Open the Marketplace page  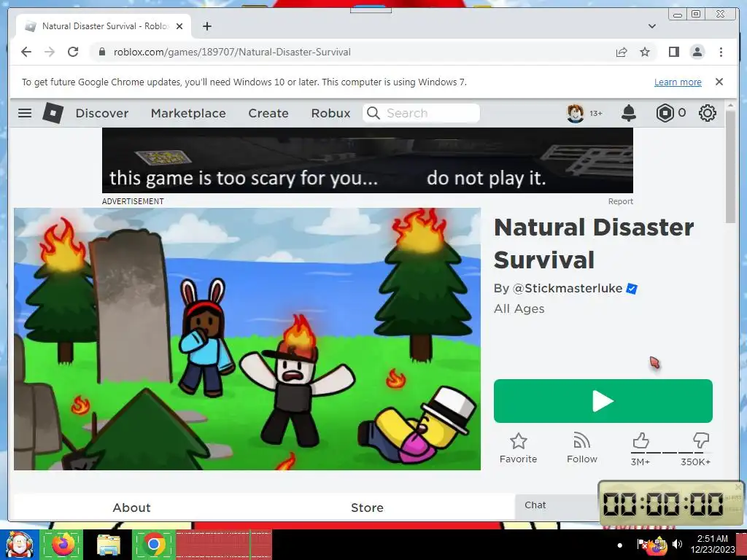188,113
